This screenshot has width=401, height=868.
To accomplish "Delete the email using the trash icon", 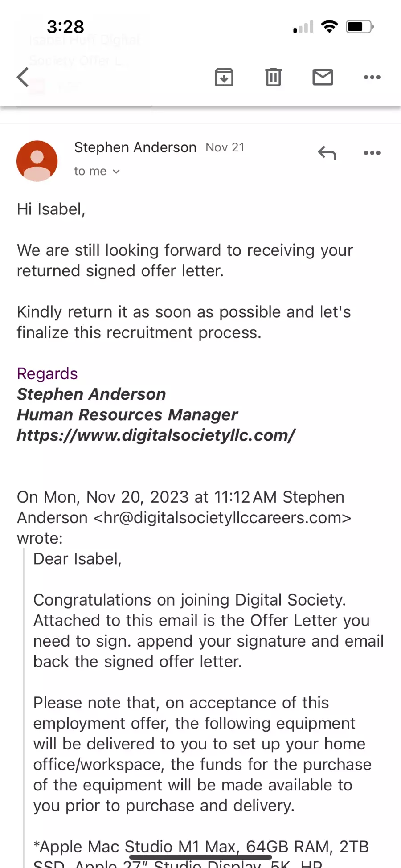I will 274,77.
